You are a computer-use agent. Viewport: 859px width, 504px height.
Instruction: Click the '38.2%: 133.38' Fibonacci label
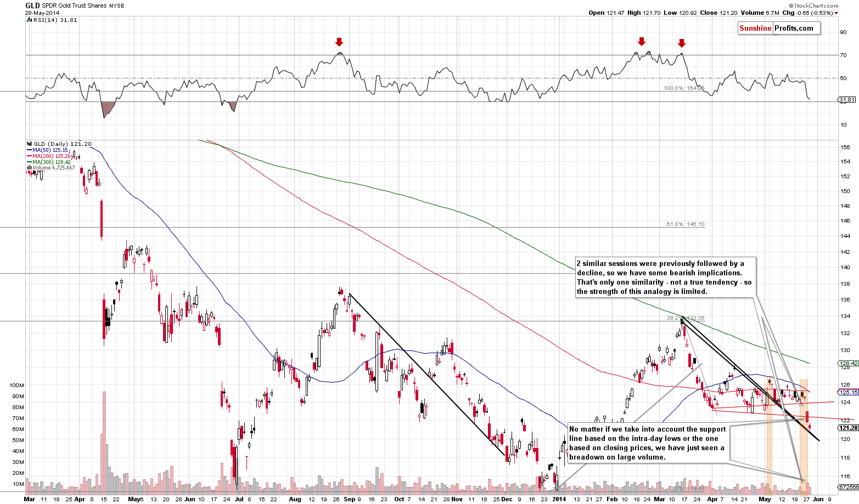(686, 318)
